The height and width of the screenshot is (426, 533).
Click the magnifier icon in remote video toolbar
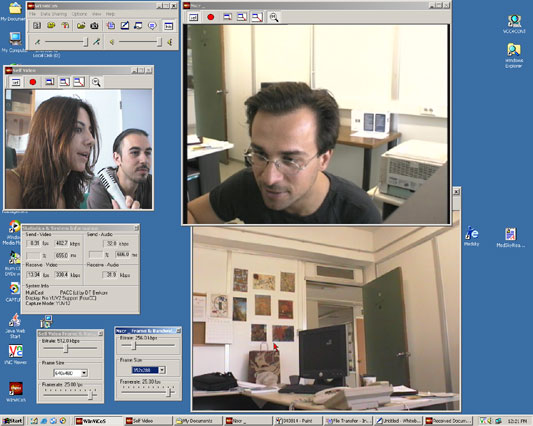[274, 17]
